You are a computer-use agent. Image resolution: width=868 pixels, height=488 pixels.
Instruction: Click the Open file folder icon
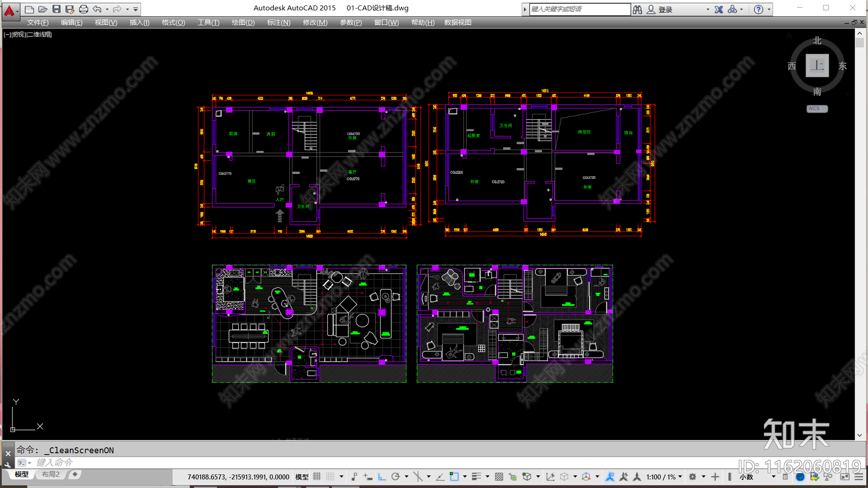(42, 9)
